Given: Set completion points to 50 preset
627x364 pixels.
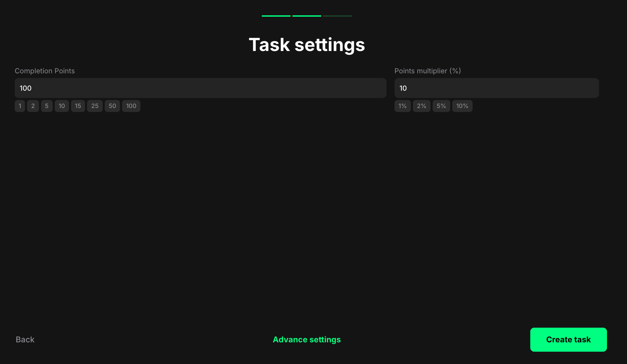Looking at the screenshot, I should 112,106.
